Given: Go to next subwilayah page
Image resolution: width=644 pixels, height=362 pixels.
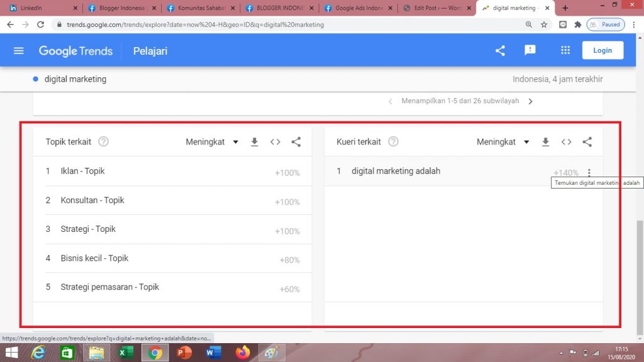Looking at the screenshot, I should [530, 101].
